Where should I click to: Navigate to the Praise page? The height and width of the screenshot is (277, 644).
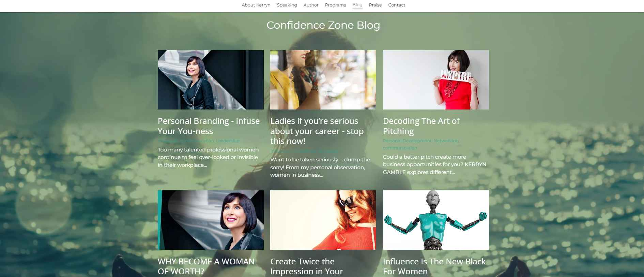[375, 5]
